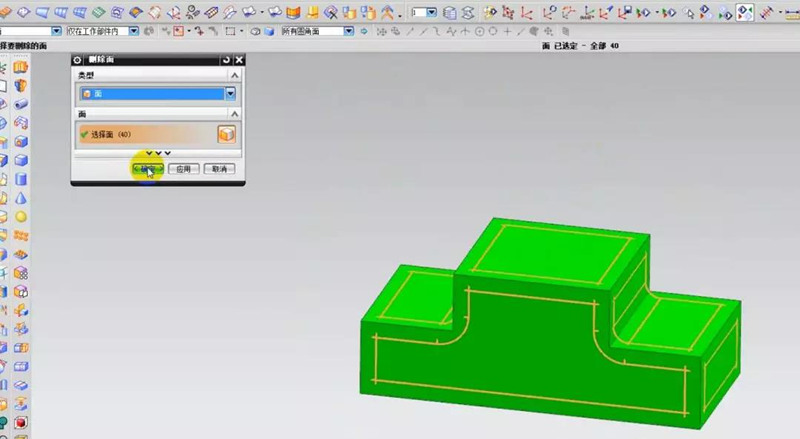Click the OK button in Delete Face dialog

click(x=146, y=169)
